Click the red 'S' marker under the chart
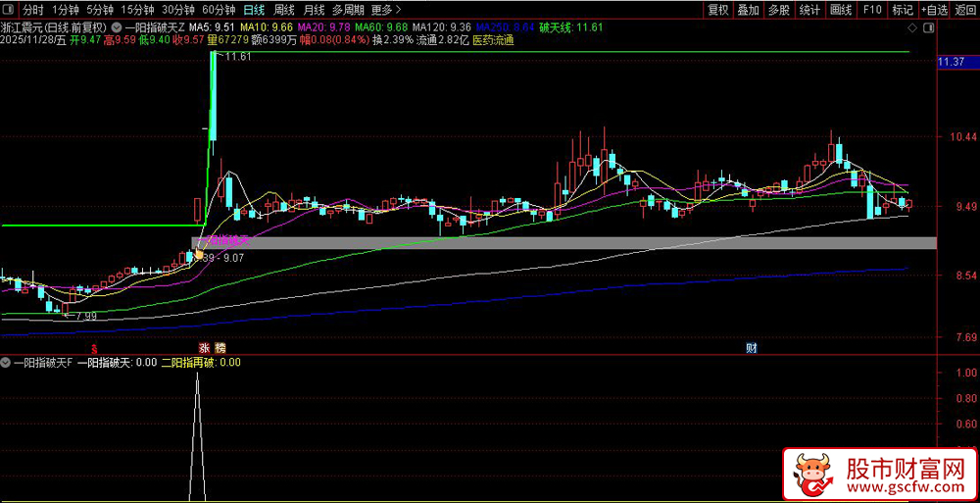 (94, 348)
